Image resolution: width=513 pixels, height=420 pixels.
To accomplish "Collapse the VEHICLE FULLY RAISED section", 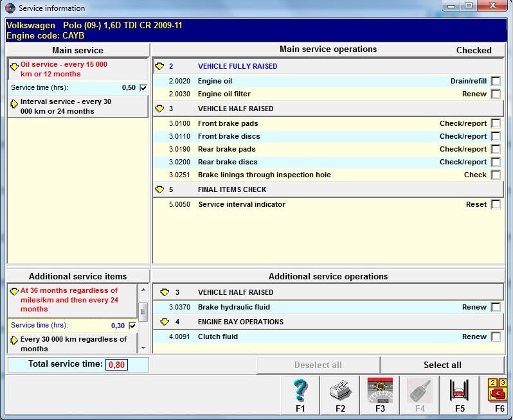I will 159,66.
